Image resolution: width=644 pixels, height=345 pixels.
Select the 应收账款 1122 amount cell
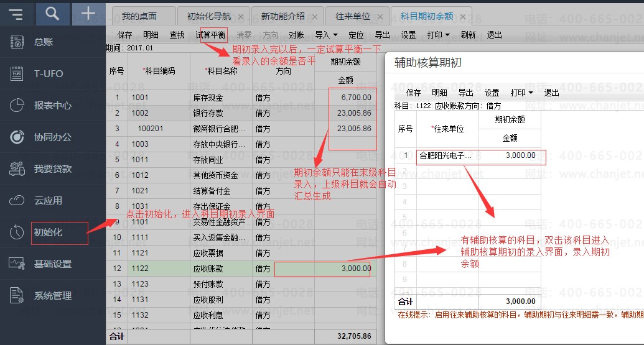pyautogui.click(x=322, y=269)
